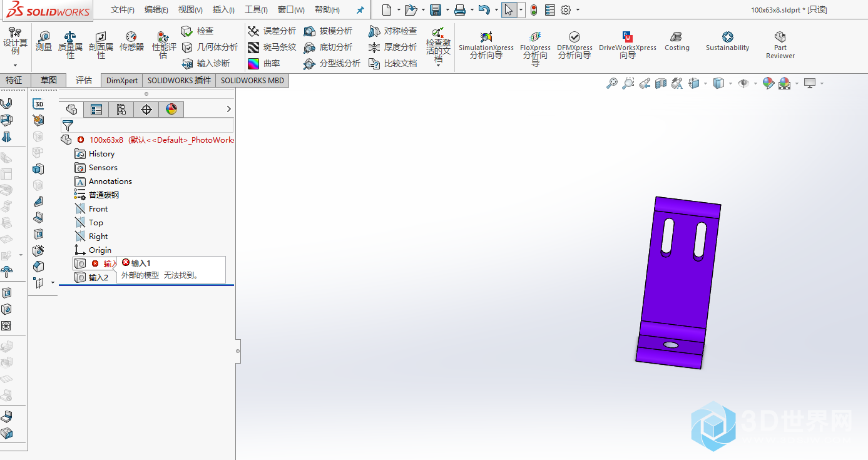Launch SimulationXpress analysis wizard
The image size is (868, 460).
click(486, 45)
